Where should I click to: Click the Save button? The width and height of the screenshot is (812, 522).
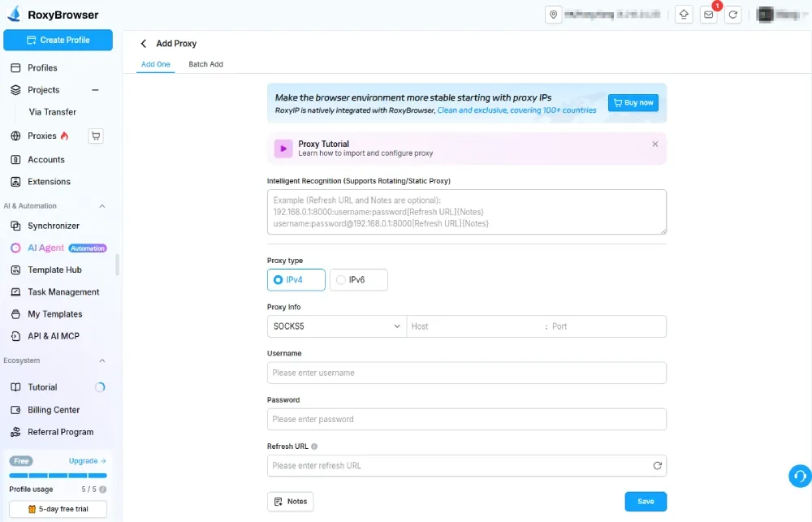click(646, 501)
